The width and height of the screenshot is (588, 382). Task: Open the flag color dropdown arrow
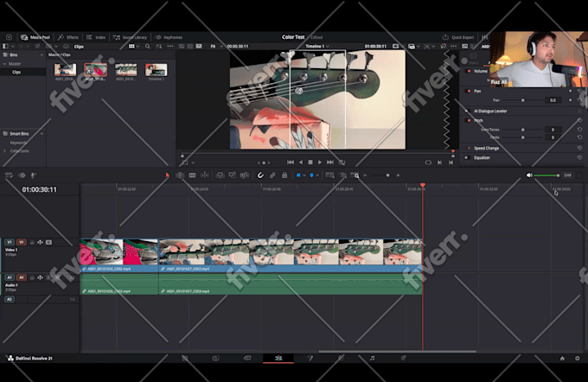tap(304, 175)
